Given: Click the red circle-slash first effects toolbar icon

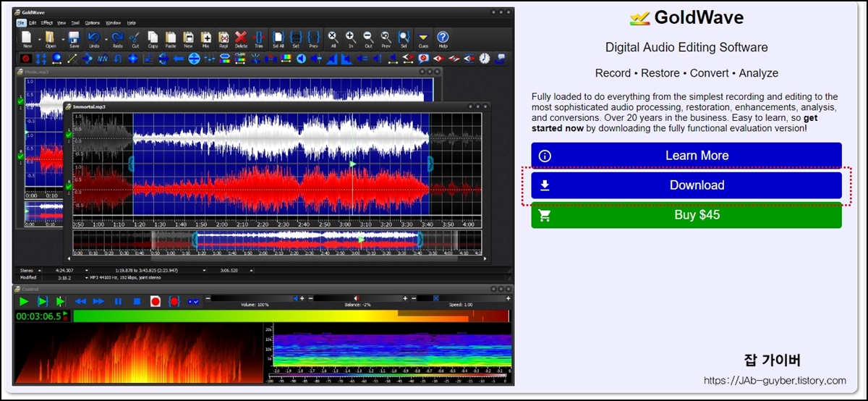Looking at the screenshot, I should 25,58.
